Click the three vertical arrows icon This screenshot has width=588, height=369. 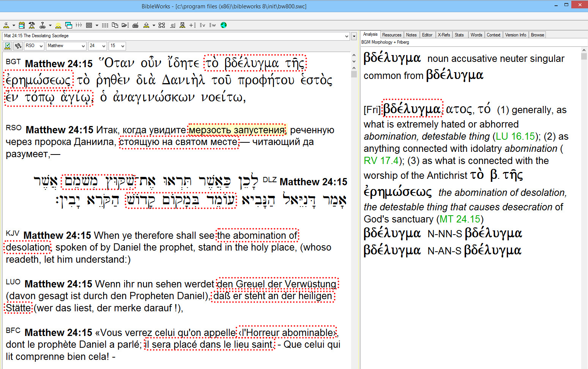click(x=79, y=25)
